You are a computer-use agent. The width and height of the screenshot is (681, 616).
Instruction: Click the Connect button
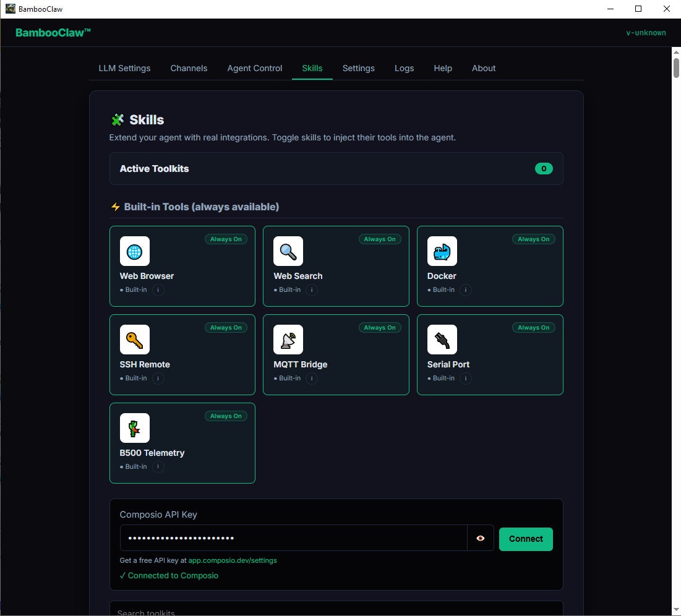coord(526,539)
